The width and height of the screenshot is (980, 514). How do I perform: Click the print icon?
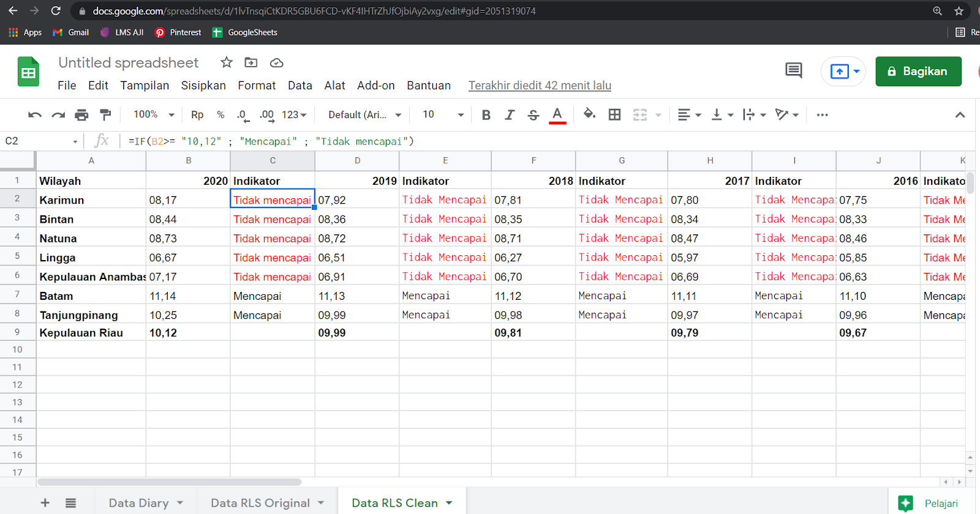point(81,115)
